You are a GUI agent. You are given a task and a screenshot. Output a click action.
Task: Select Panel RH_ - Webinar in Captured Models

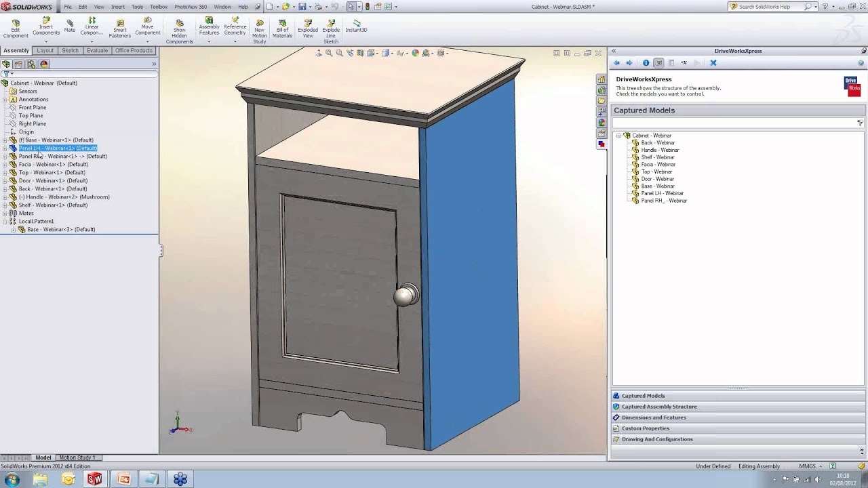664,201
